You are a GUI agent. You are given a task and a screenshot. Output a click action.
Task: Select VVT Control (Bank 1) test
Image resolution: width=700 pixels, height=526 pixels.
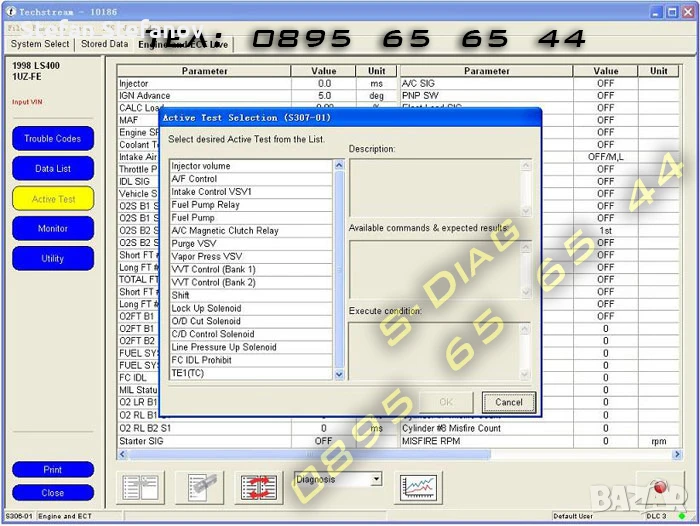coord(250,270)
